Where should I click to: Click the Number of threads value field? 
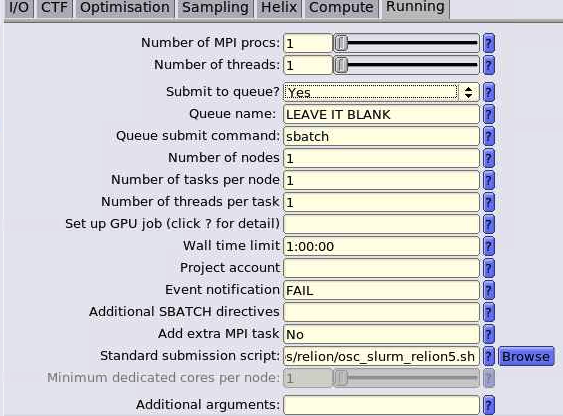308,65
